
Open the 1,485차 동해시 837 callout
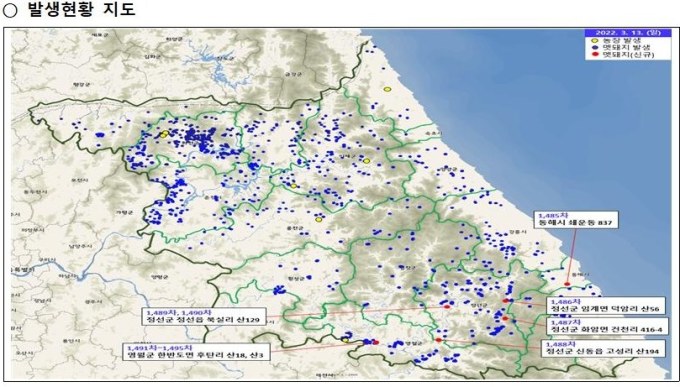(x=575, y=219)
